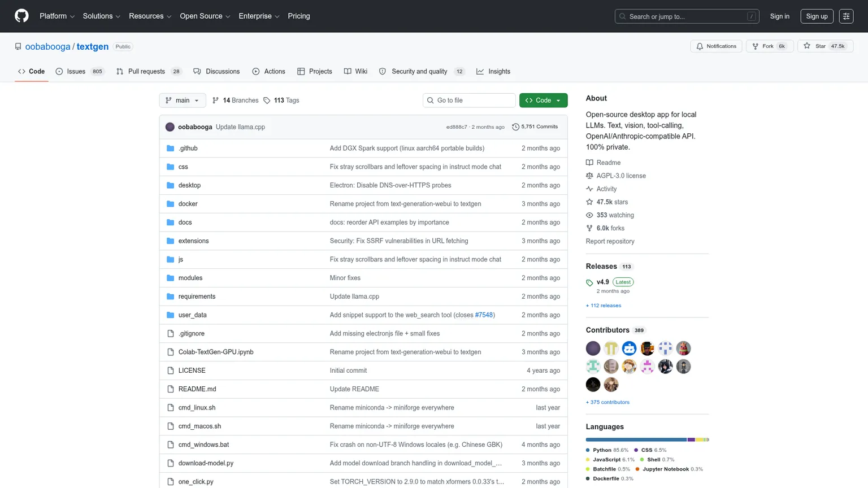Viewport: 868px width, 488px height.
Task: Expand the main branch selector
Action: point(183,101)
